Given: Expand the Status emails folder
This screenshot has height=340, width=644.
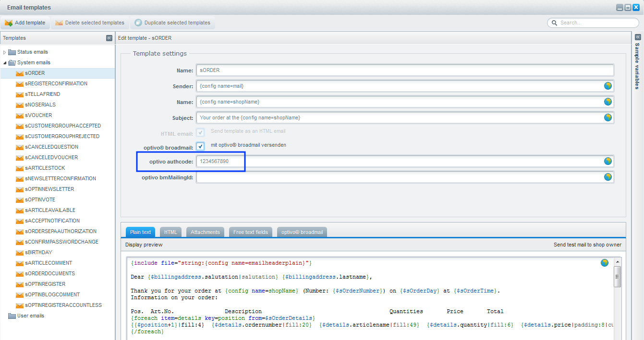Looking at the screenshot, I should click(5, 52).
